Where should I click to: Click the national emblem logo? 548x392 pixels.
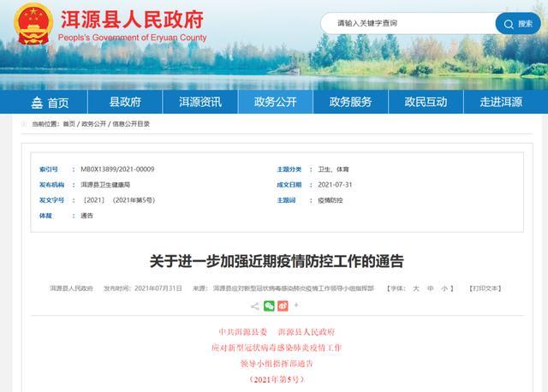33,27
